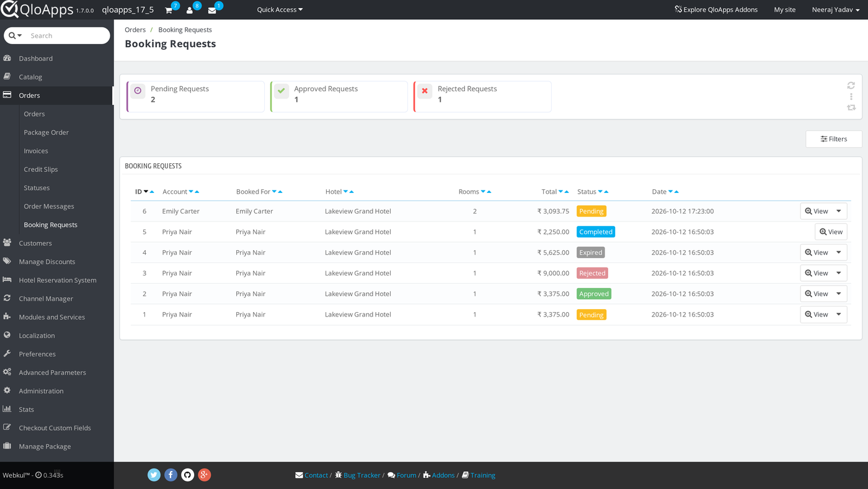Image resolution: width=868 pixels, height=489 pixels.
Task: Sort the Total column ascending with up arrow
Action: [x=567, y=192]
